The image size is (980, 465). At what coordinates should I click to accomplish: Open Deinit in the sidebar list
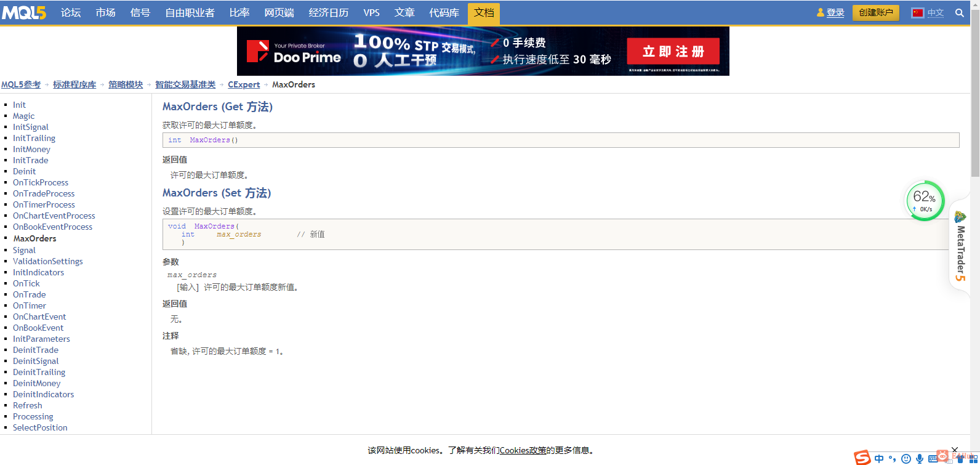[x=24, y=172]
